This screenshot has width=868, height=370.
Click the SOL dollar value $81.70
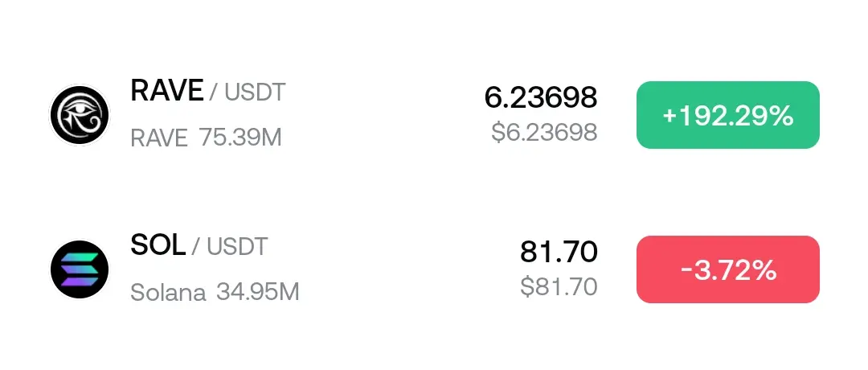(559, 286)
